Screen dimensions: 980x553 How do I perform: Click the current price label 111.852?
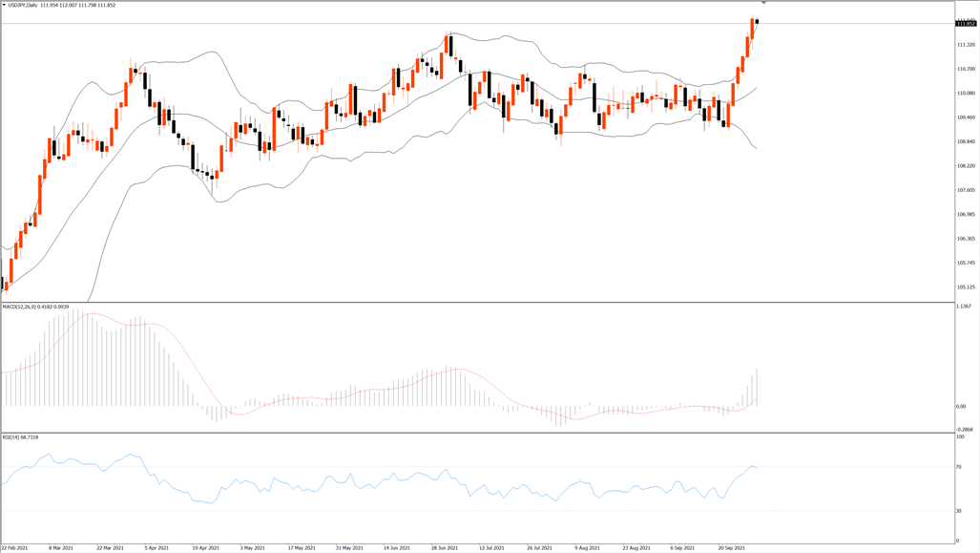(x=966, y=24)
